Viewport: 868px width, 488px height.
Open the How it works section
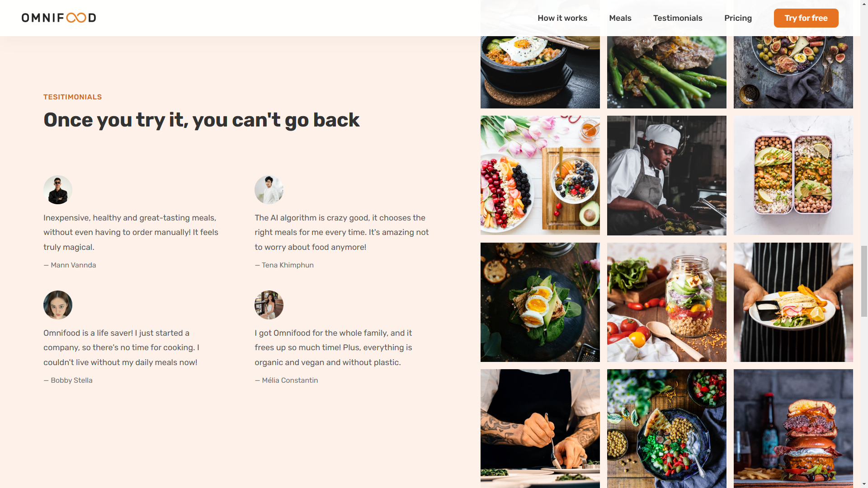(562, 18)
